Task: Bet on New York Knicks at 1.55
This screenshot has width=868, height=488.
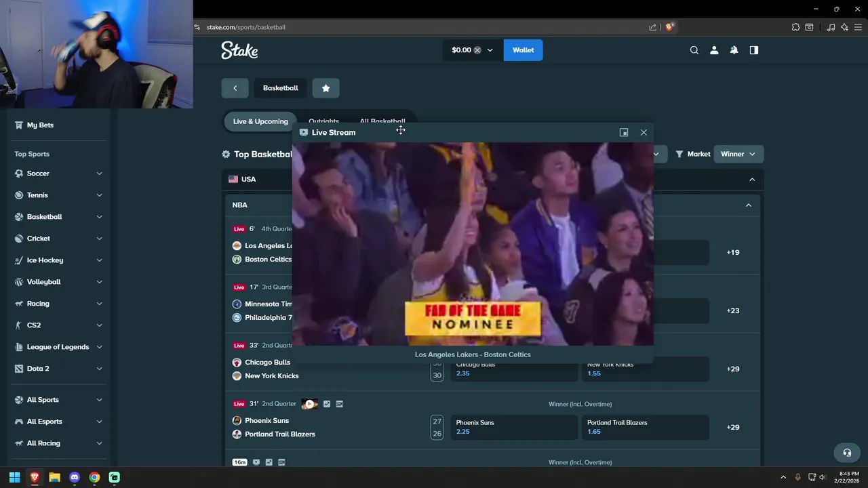Action: (x=646, y=370)
